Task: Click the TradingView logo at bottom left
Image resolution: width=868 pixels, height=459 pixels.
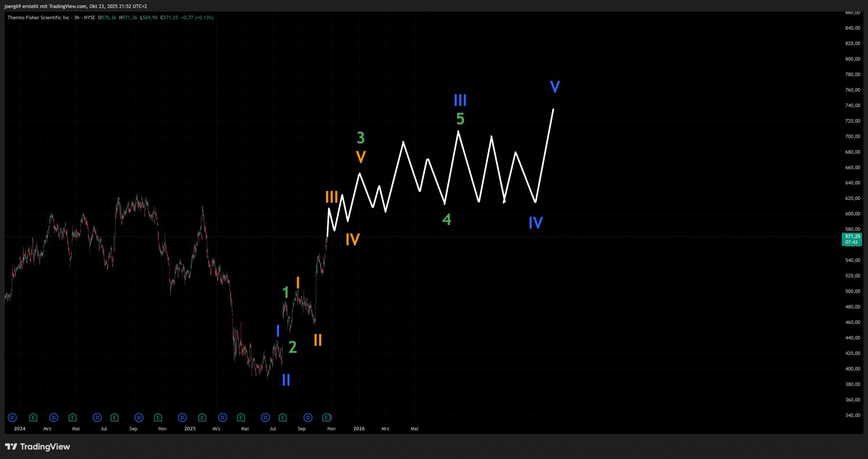Action: pyautogui.click(x=37, y=447)
